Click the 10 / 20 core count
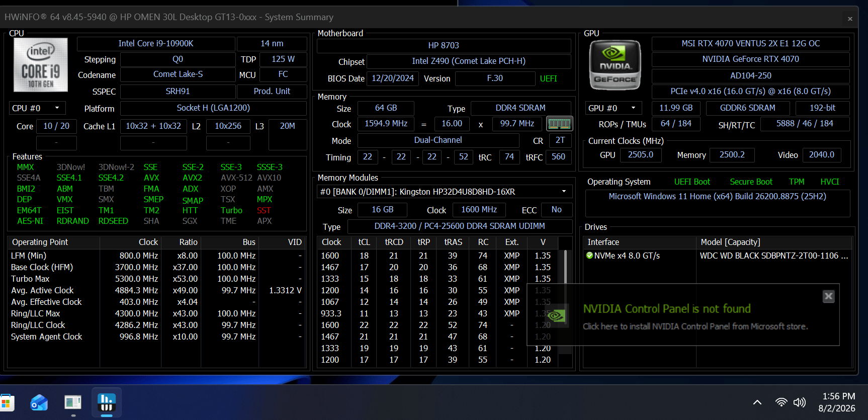The height and width of the screenshot is (420, 868). [x=56, y=126]
